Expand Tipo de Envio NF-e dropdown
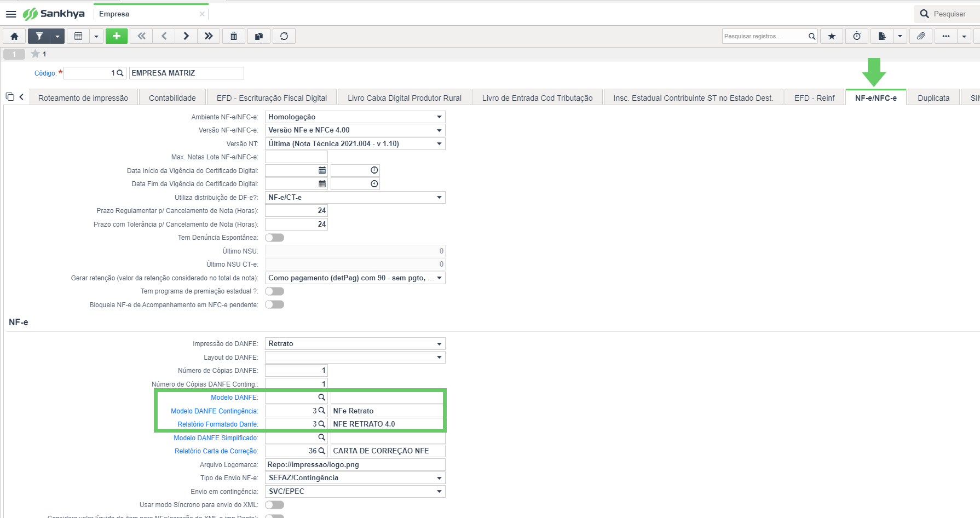 [355, 478]
